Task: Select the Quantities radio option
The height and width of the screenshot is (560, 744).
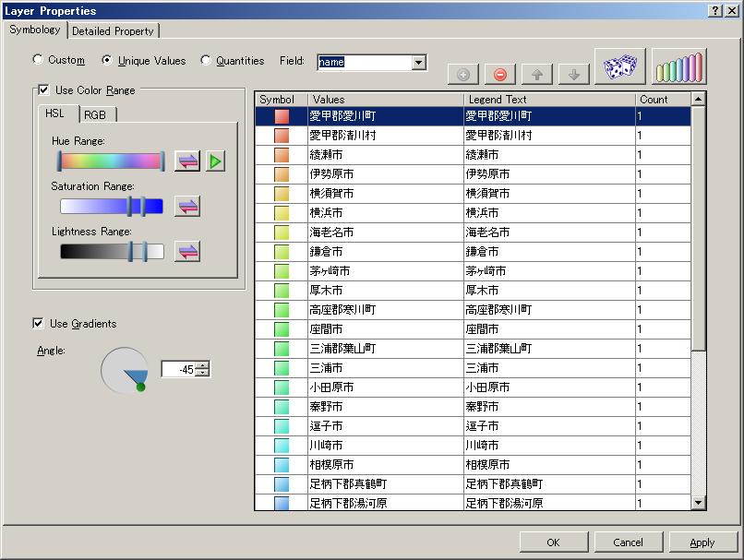Action: [205, 60]
